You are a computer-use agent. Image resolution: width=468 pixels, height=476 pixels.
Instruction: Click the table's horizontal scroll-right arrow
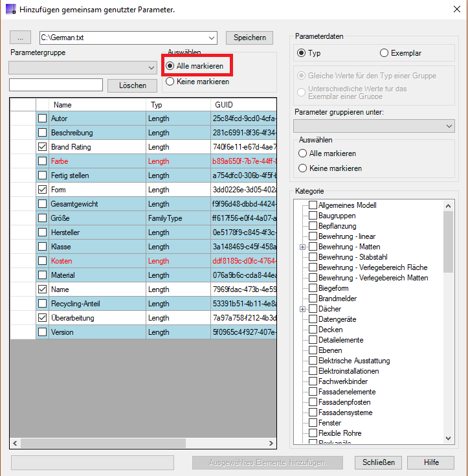[271, 443]
